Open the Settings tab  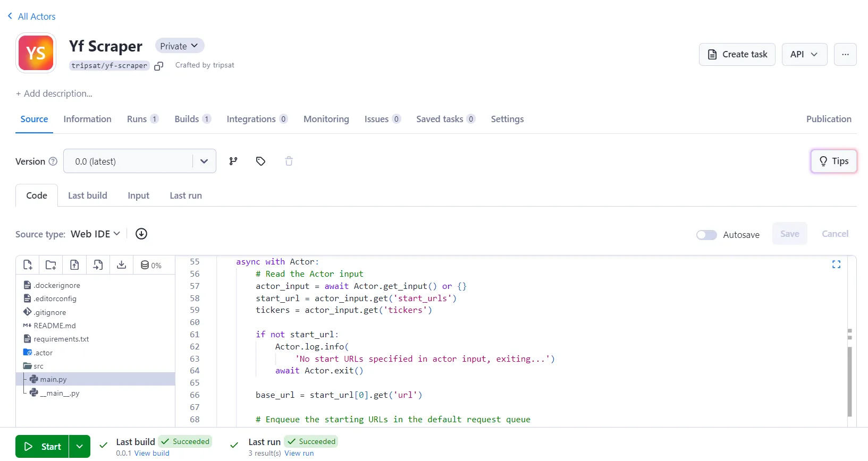(x=507, y=119)
